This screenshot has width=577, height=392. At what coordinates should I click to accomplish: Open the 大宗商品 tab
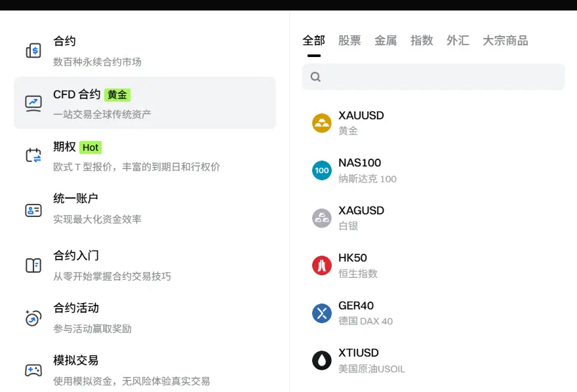coord(506,41)
